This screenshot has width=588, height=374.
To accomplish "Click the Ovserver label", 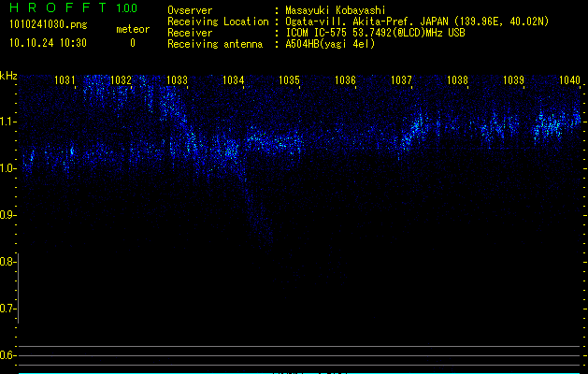I will pyautogui.click(x=190, y=10).
